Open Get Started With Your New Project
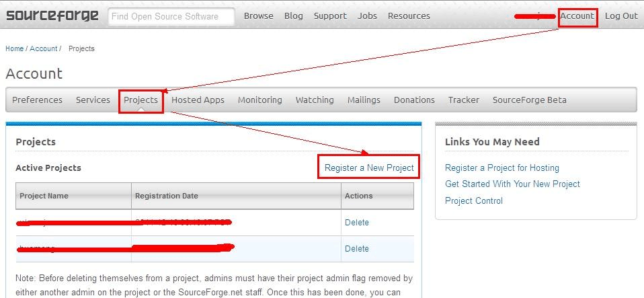Screen dimensions: 644x298 [x=512, y=184]
